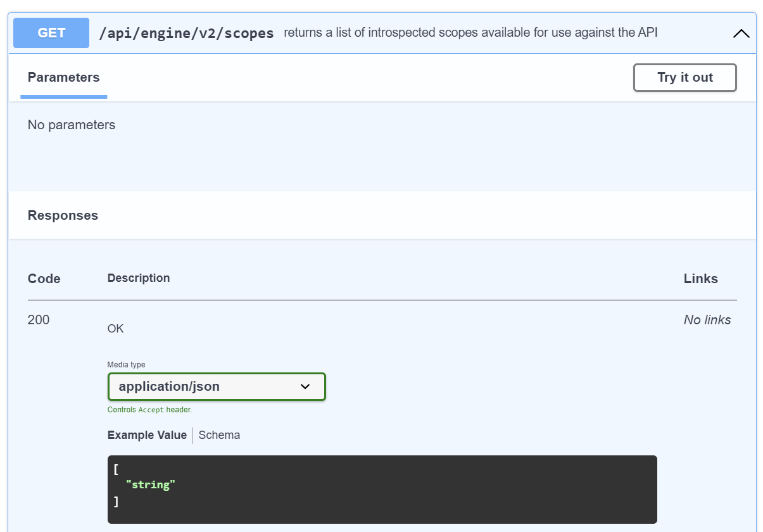763x532 pixels.
Task: Switch to the Schema view
Action: [x=219, y=435]
